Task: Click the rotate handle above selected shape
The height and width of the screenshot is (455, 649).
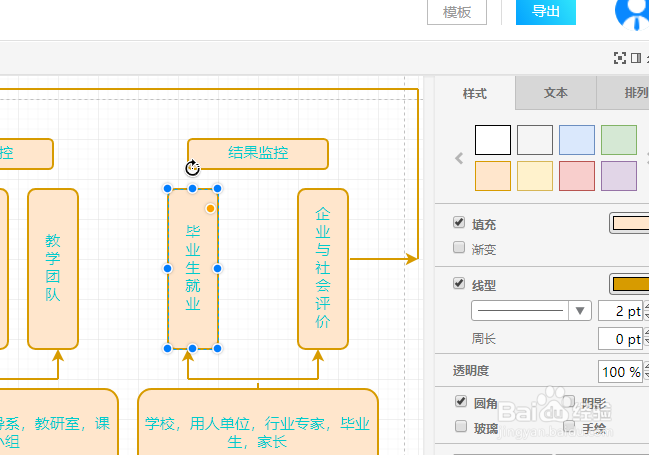Action: (192, 168)
